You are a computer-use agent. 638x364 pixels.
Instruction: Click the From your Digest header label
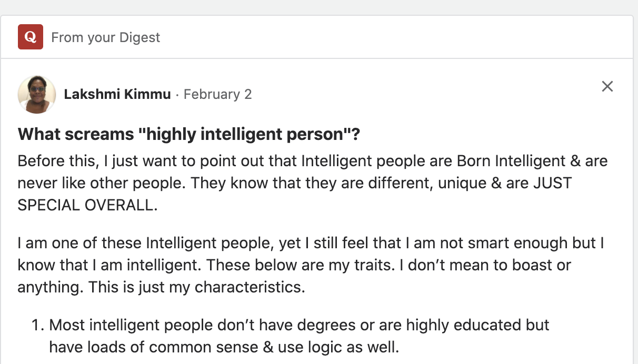point(105,37)
